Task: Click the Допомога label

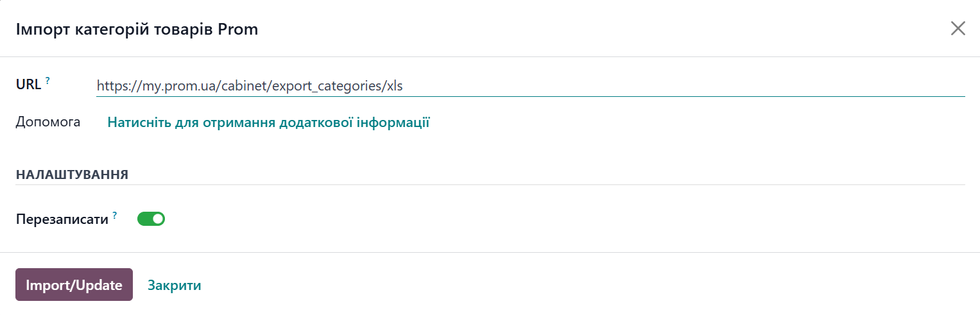Action: click(48, 122)
